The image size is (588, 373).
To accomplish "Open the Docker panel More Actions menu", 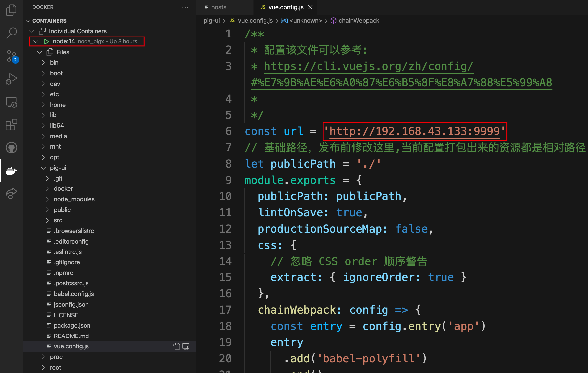I will coord(185,7).
